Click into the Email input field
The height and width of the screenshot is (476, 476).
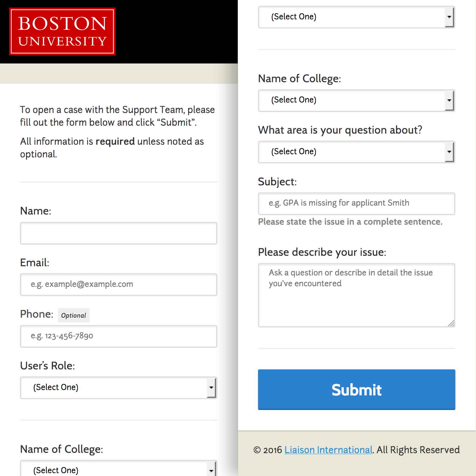point(118,285)
